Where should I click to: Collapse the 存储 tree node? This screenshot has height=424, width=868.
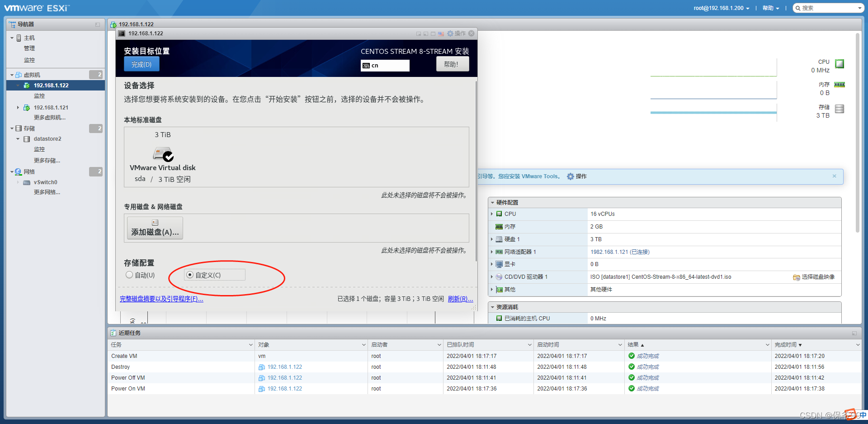[x=12, y=129]
